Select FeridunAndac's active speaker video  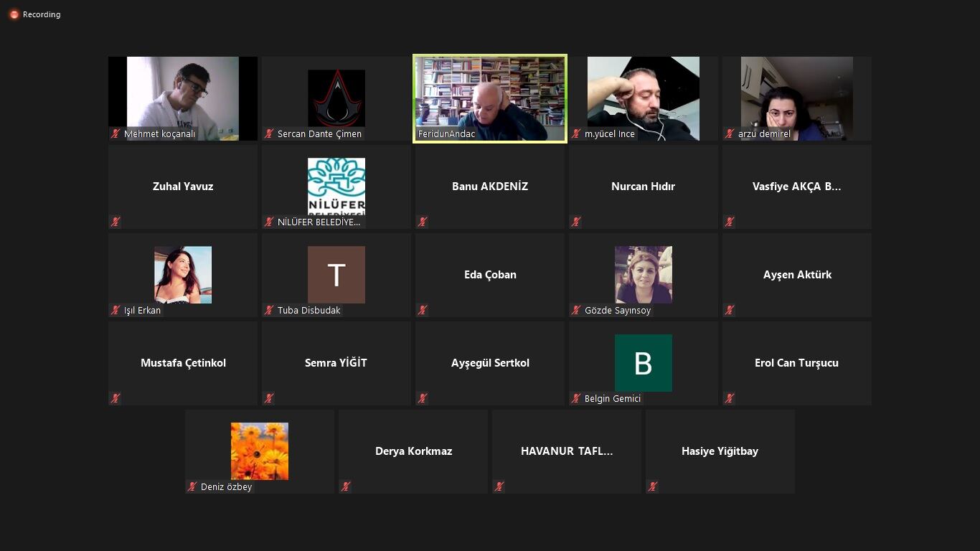tap(490, 99)
